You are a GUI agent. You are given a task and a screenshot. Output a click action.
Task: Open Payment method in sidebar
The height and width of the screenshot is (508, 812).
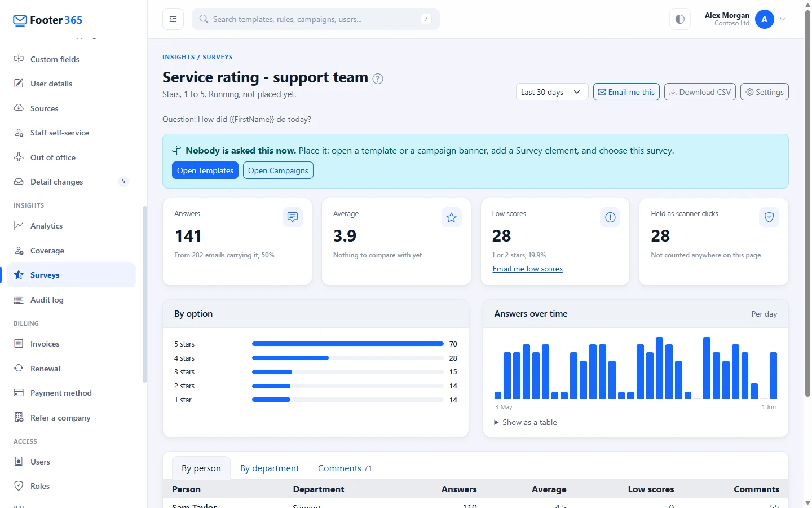71,393
